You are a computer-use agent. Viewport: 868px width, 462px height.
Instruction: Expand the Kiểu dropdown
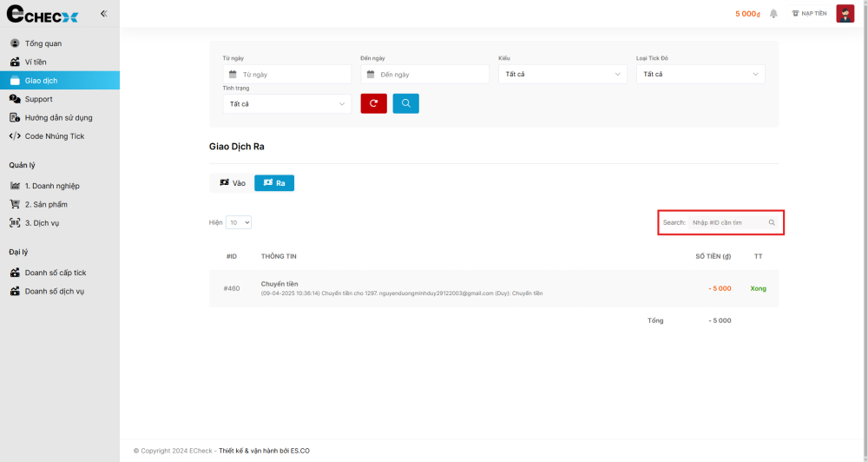[562, 75]
